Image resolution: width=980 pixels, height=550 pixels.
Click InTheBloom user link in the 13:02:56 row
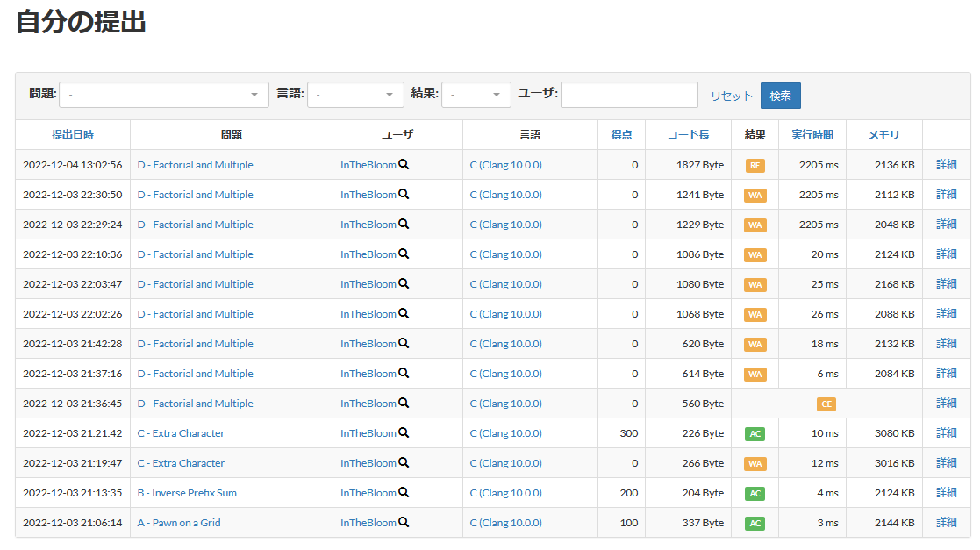tap(368, 165)
